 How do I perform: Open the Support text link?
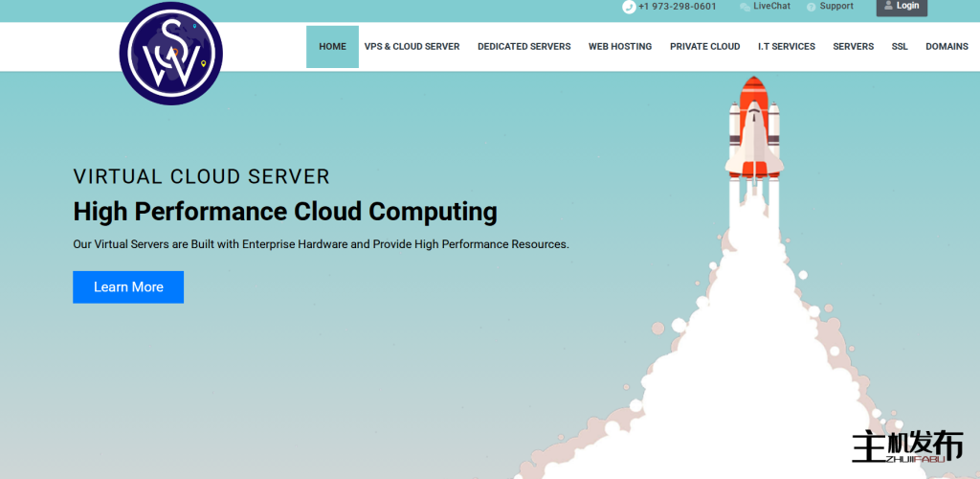tap(836, 6)
